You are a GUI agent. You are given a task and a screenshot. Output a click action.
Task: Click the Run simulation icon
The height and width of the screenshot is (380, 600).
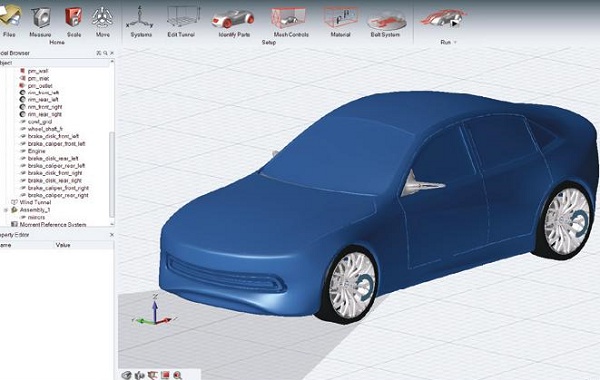pos(443,18)
